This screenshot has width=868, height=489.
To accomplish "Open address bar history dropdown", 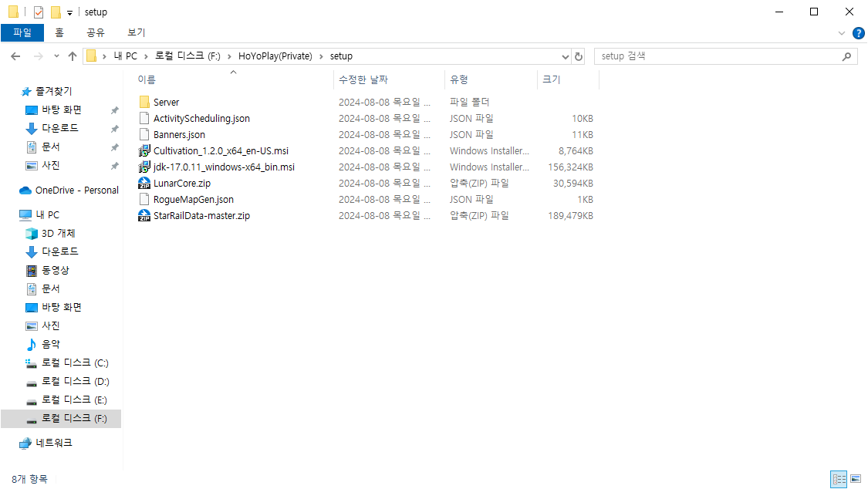I will [x=565, y=56].
